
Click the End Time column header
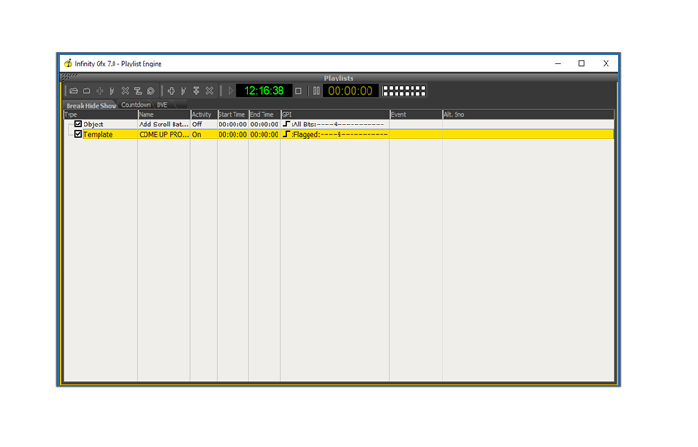pyautogui.click(x=264, y=114)
